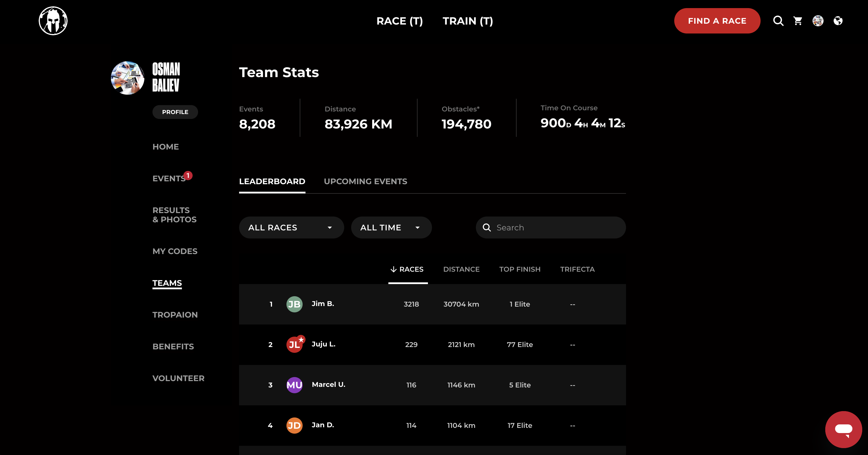Sort leaderboard by TOP FINISH column
The width and height of the screenshot is (868, 455).
[519, 269]
